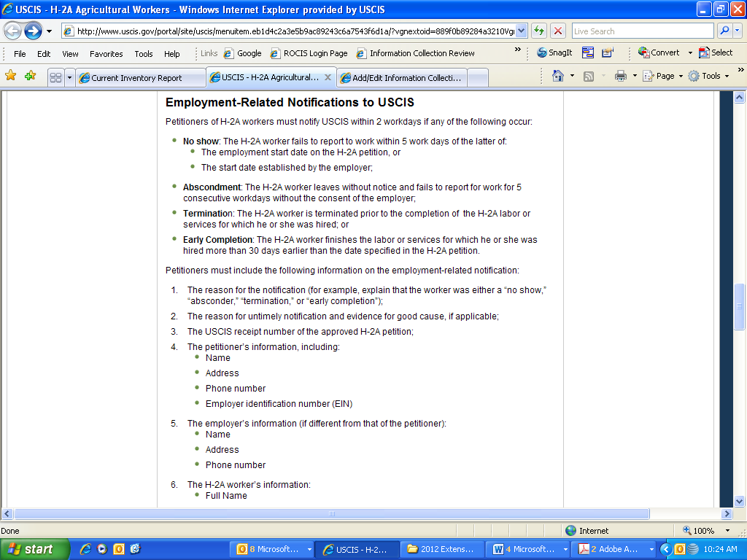Click the Add to Favorites icon
This screenshot has width=747, height=560.
pyautogui.click(x=31, y=76)
